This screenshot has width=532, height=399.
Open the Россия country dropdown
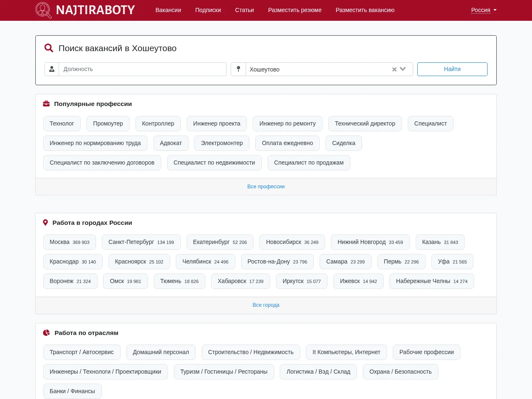click(x=484, y=10)
